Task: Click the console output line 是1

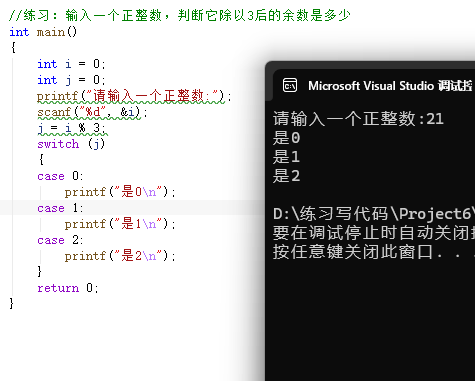Action: 286,157
